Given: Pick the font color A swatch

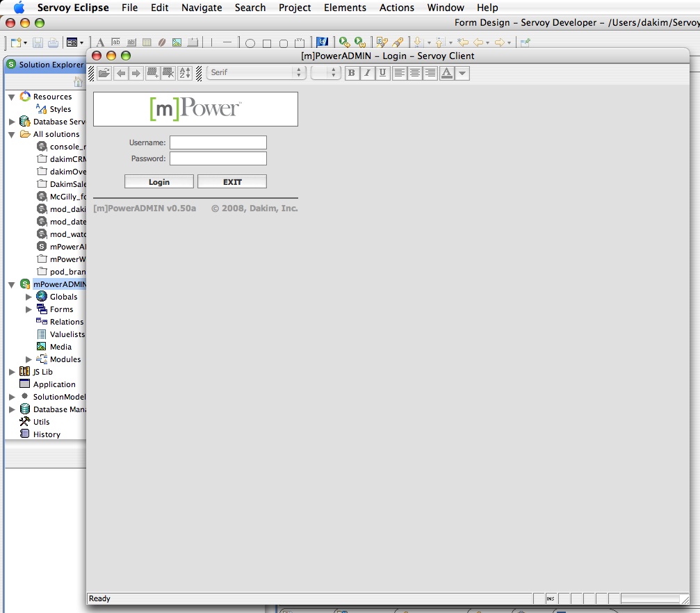Looking at the screenshot, I should (447, 73).
